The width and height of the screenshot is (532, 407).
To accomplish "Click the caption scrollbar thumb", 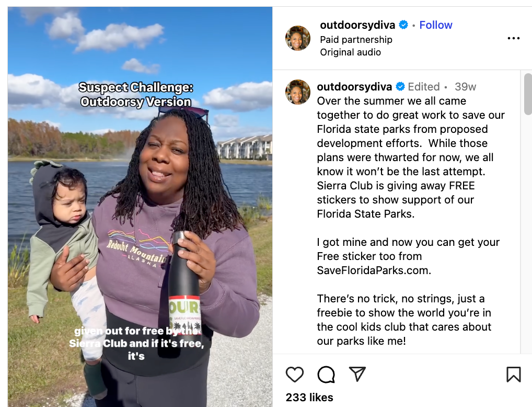I will pos(528,94).
